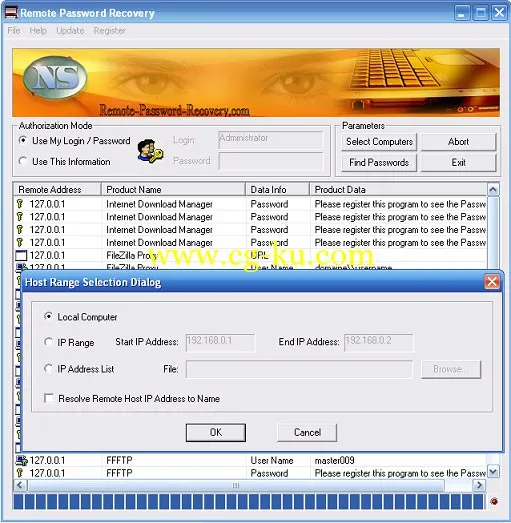Click key icon on FFFTP Password row
511x523 pixels.
pyautogui.click(x=20, y=473)
